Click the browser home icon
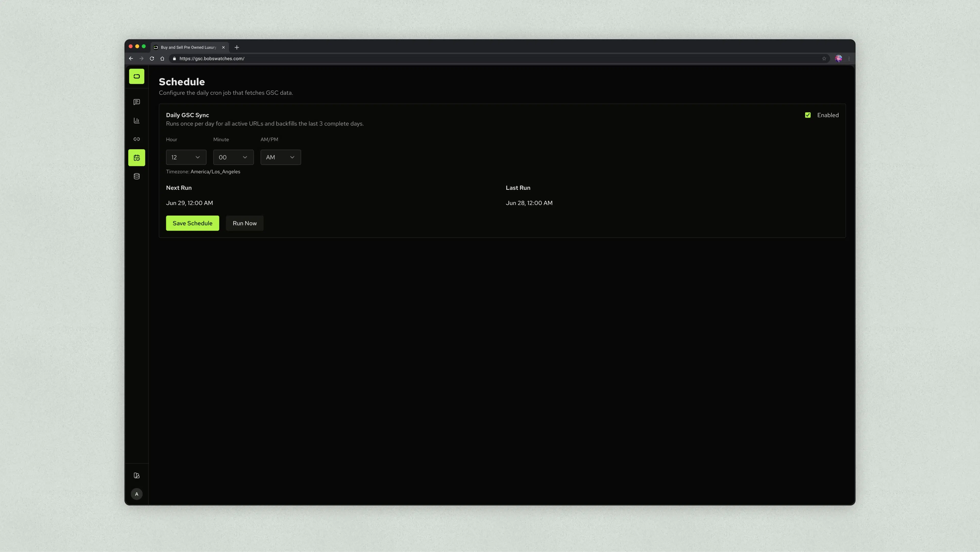 [163, 59]
